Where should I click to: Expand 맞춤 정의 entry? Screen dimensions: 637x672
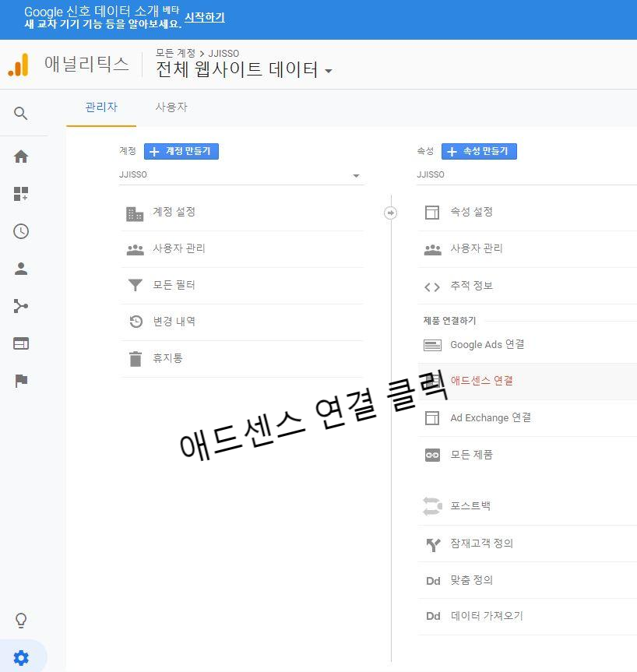[527, 580]
